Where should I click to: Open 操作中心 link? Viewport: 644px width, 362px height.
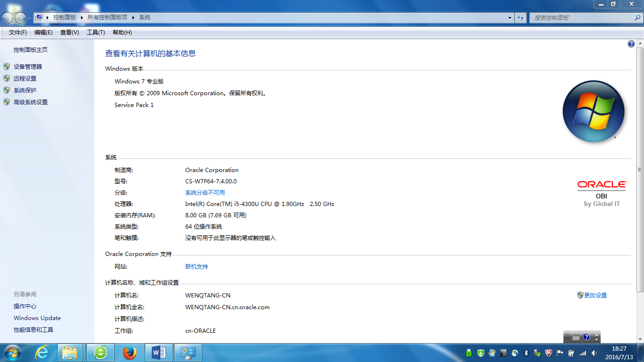25,306
